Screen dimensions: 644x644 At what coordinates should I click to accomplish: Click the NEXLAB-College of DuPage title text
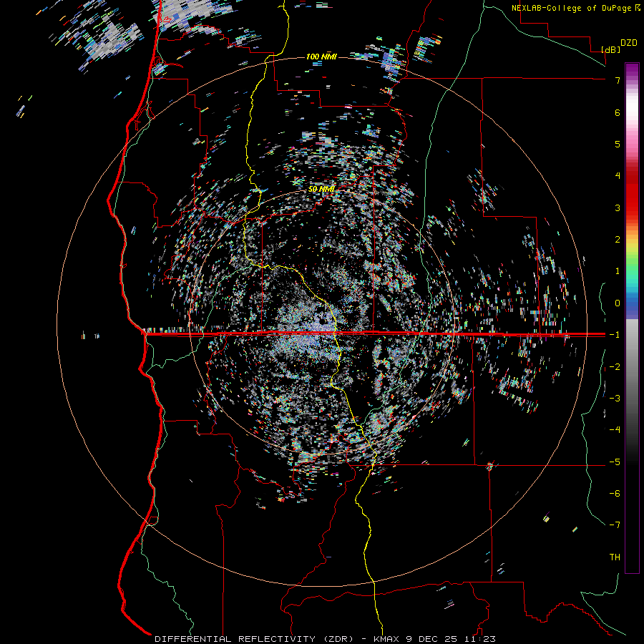(571, 8)
